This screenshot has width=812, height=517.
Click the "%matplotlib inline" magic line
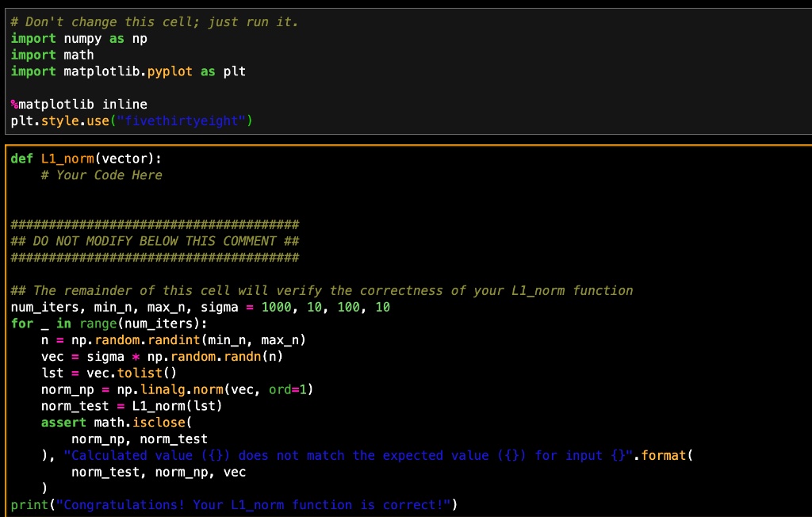point(79,104)
